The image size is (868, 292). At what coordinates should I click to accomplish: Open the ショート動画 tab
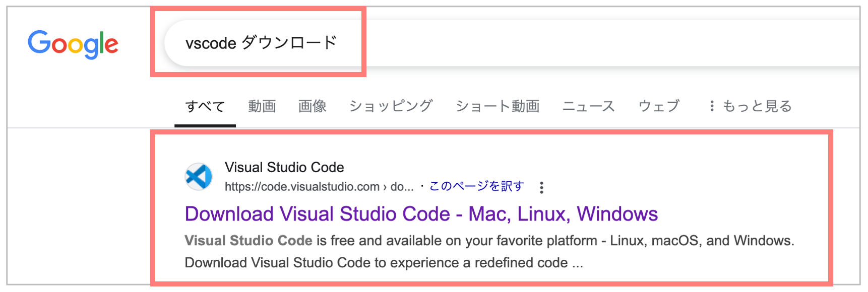click(498, 106)
